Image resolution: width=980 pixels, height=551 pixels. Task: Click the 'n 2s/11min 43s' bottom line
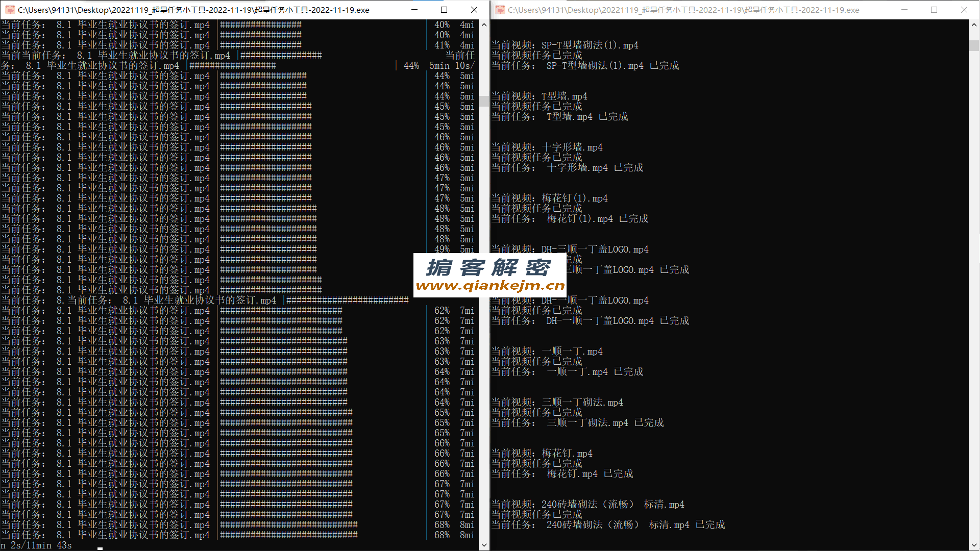(x=36, y=545)
